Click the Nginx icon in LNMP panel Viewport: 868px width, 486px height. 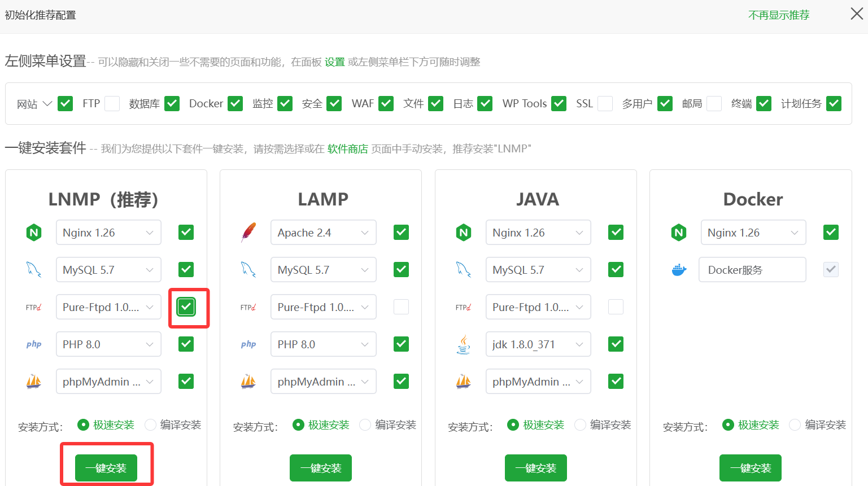(x=34, y=233)
